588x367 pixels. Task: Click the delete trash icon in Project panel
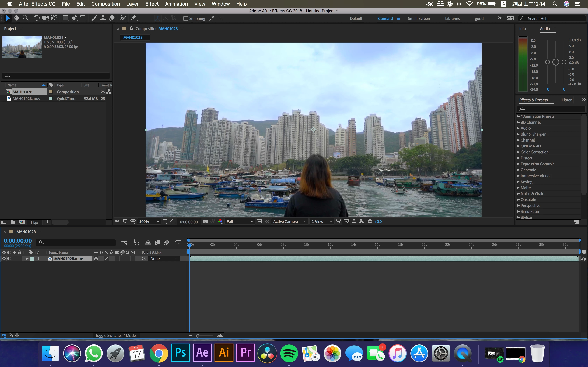click(x=47, y=222)
